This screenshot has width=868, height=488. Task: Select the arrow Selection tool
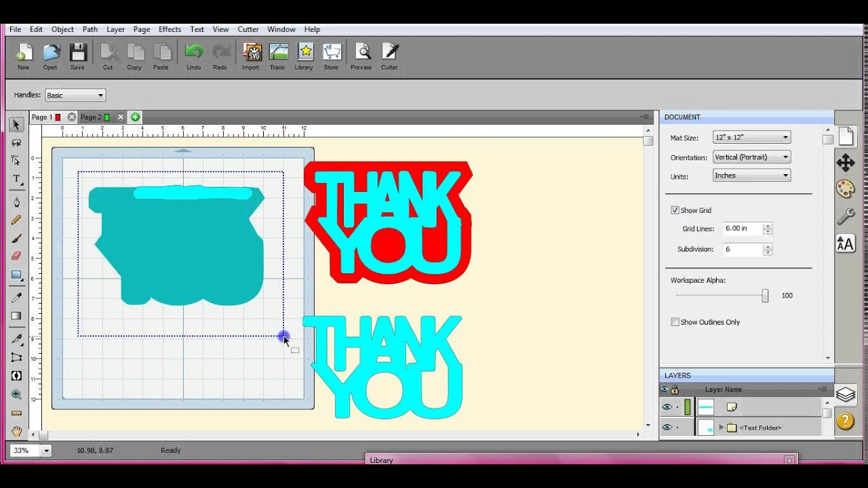point(17,125)
